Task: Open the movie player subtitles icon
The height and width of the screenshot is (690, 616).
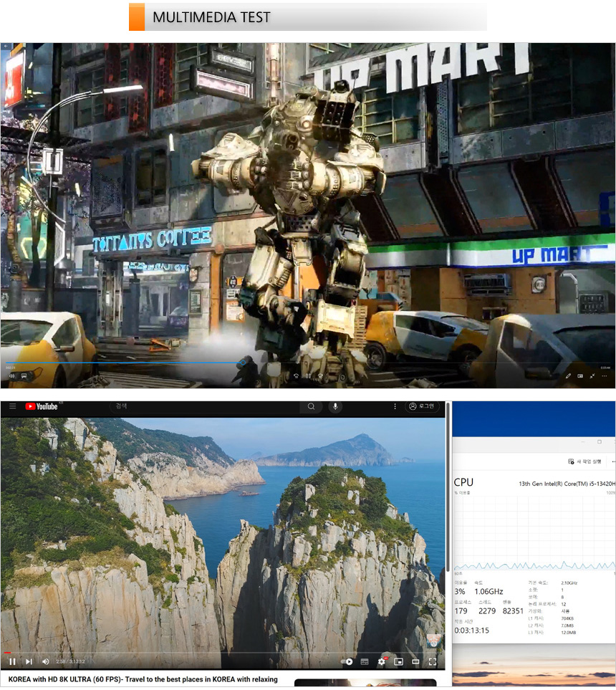Action: click(24, 375)
